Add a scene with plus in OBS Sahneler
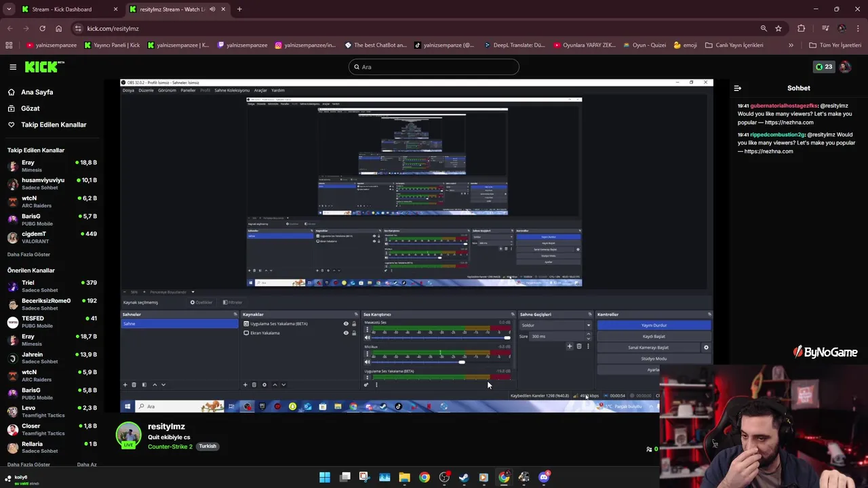Screen dimensions: 868x488 [125, 385]
